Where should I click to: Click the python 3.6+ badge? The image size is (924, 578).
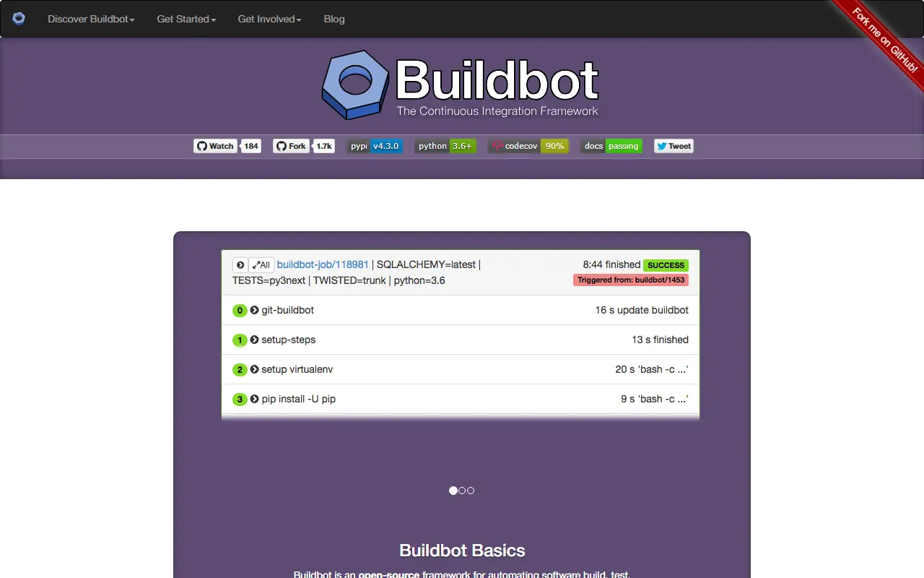point(445,146)
